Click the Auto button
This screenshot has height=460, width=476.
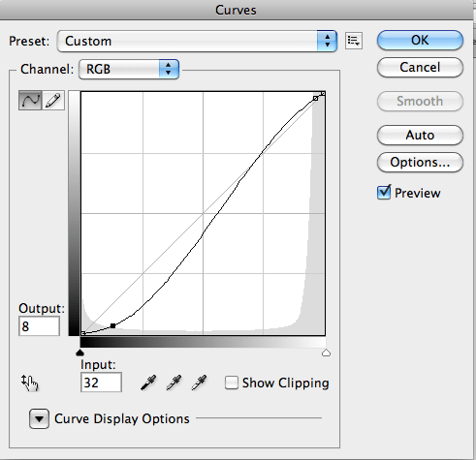[x=420, y=135]
